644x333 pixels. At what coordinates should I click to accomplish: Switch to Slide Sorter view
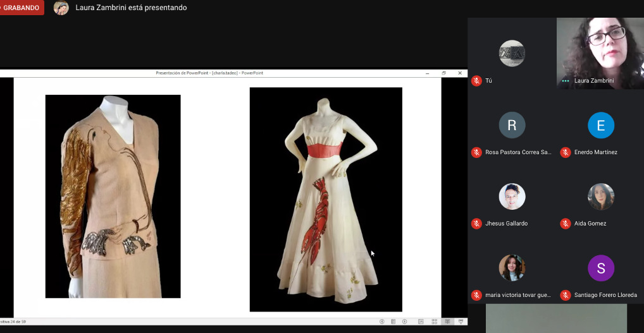[434, 322]
